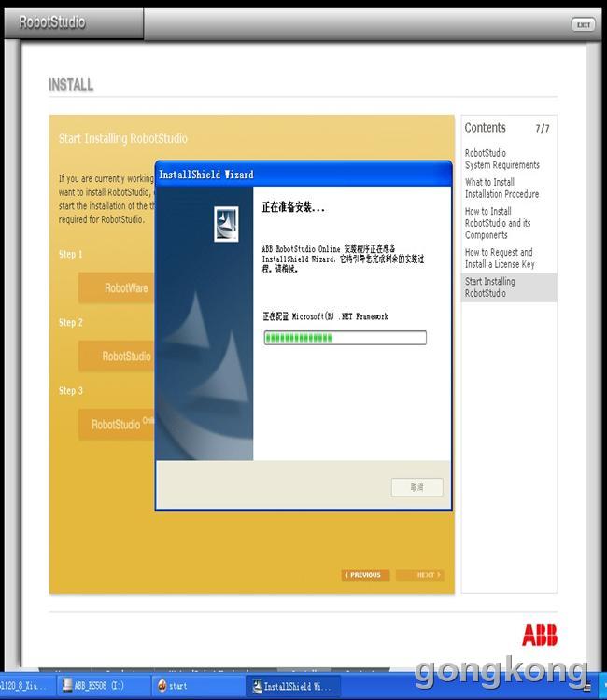Click the 'Step 1' label
This screenshot has width=607, height=700.
coord(71,254)
